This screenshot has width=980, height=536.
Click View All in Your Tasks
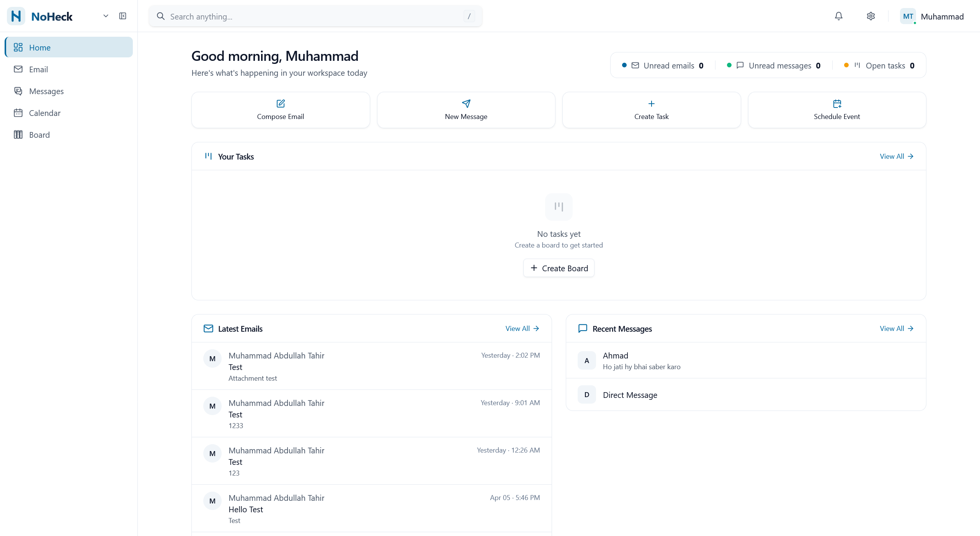click(896, 156)
